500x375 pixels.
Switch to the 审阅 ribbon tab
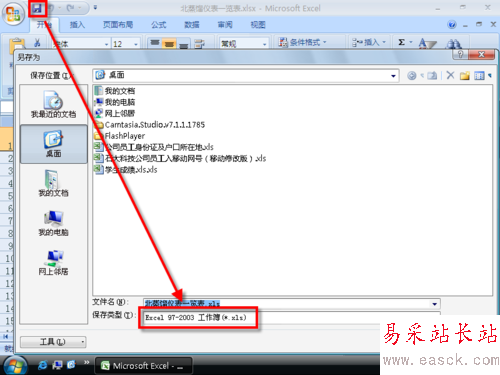pyautogui.click(x=225, y=25)
